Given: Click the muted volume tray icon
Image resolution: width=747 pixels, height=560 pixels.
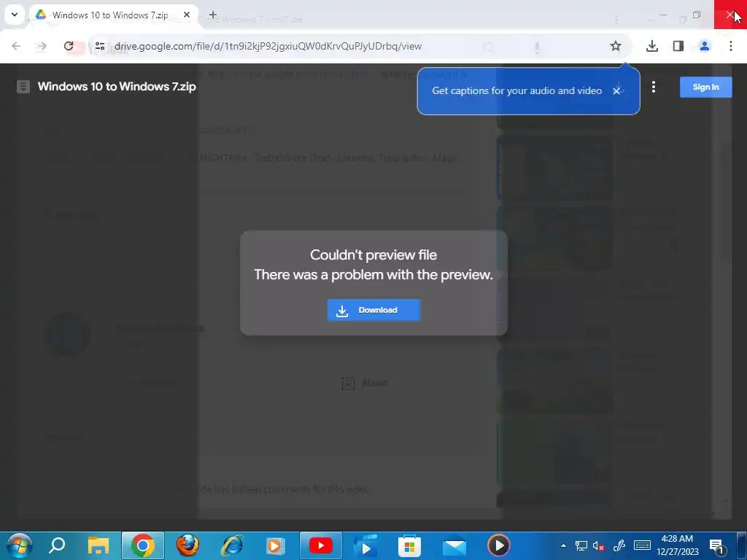Looking at the screenshot, I should click(599, 545).
